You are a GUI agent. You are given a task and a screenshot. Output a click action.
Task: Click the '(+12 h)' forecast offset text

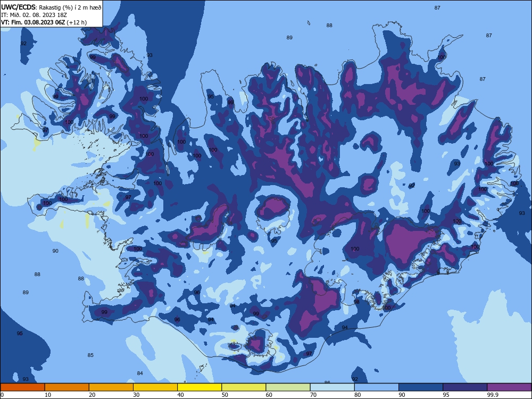pos(77,22)
